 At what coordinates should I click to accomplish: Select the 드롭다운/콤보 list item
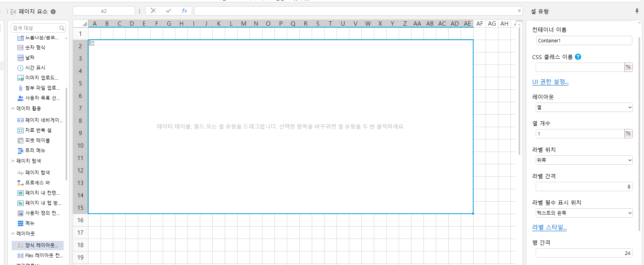click(x=38, y=38)
